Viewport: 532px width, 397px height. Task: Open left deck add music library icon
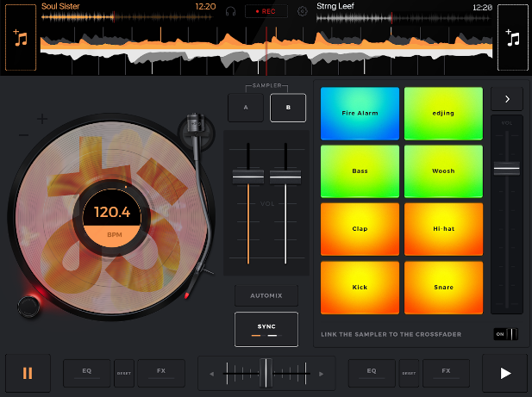click(21, 40)
